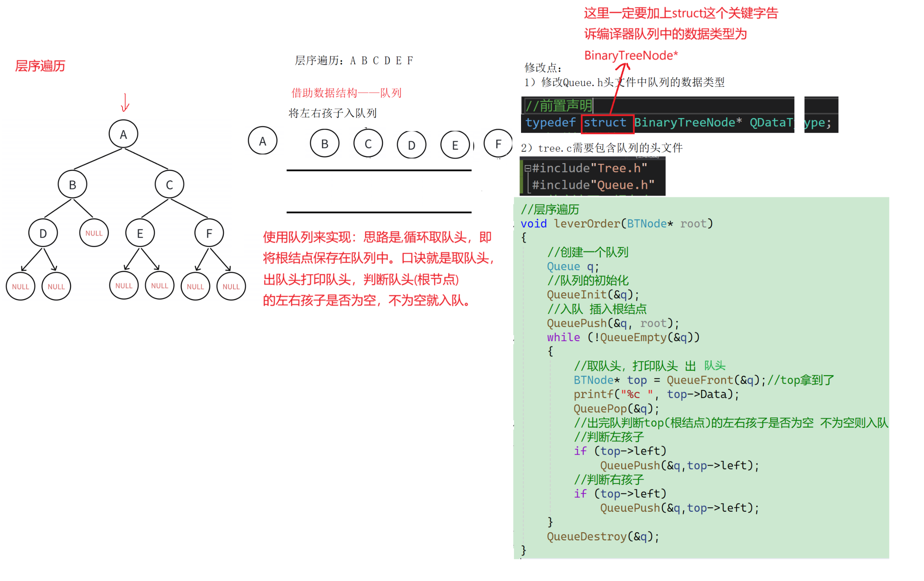Click the NULL child under node B
Image resolution: width=924 pixels, height=581 pixels.
point(93,232)
